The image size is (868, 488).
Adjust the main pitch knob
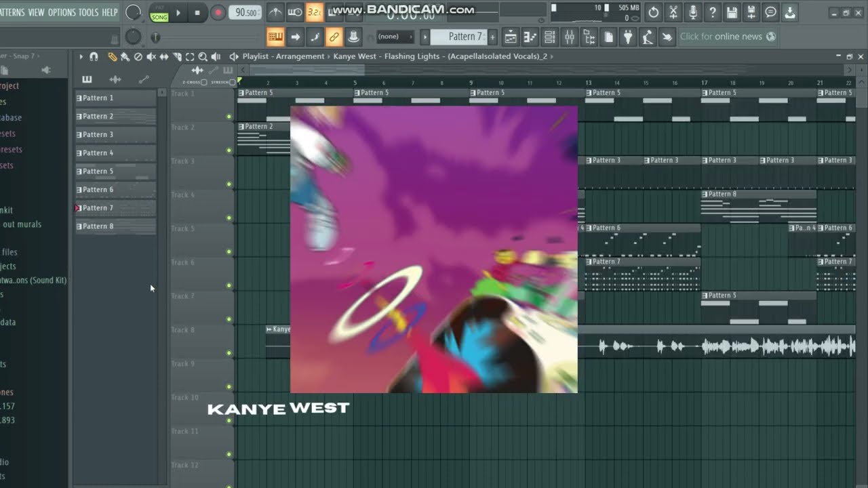(134, 37)
